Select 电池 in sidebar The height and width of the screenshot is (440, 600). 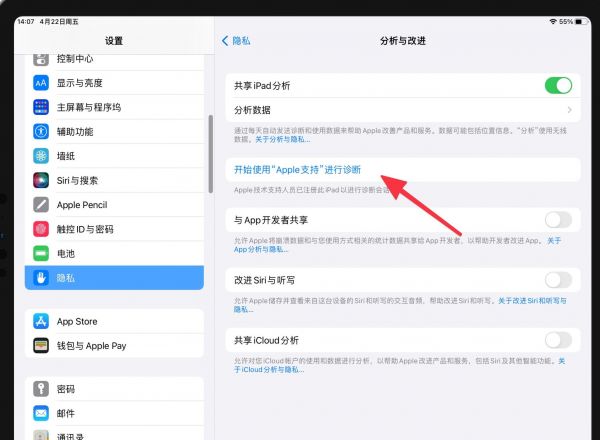click(114, 253)
